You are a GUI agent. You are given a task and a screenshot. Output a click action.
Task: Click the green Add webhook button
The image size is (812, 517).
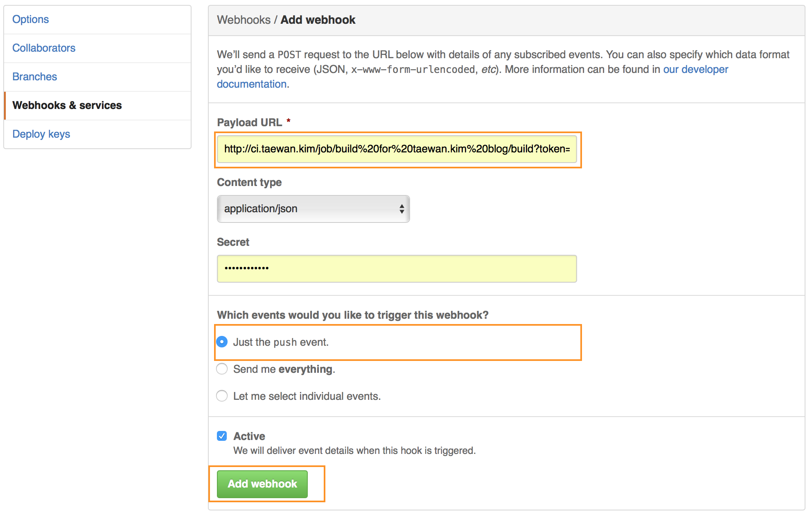262,484
